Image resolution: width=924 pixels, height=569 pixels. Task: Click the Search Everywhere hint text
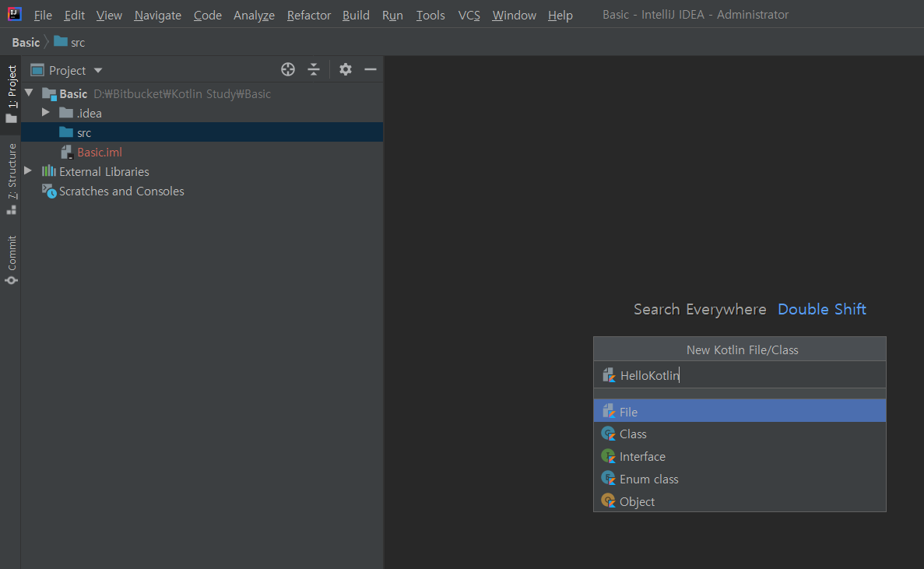[x=700, y=309]
